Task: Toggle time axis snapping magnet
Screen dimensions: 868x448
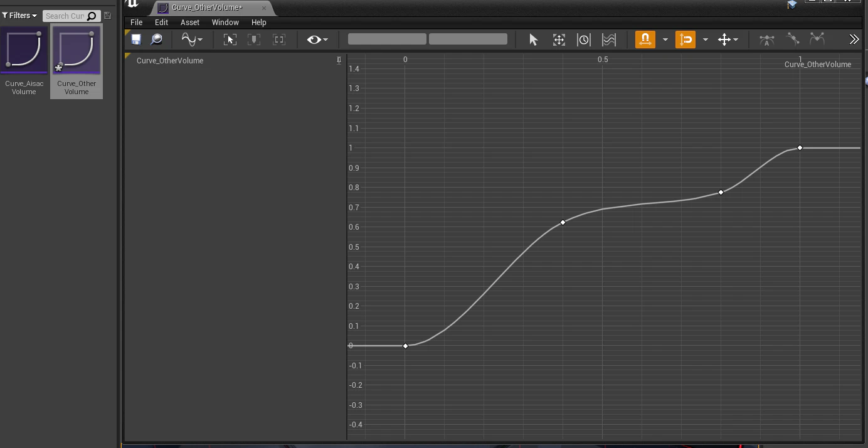Action: tap(645, 40)
